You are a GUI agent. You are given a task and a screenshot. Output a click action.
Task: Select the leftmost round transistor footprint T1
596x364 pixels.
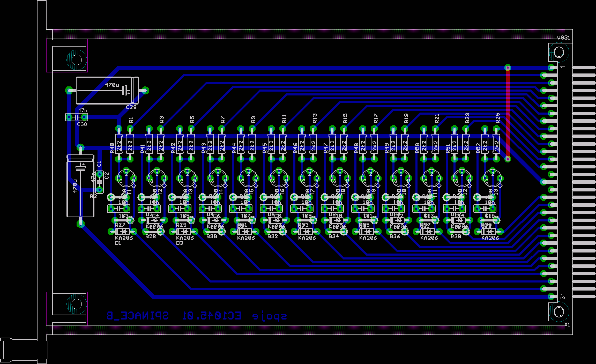126,178
